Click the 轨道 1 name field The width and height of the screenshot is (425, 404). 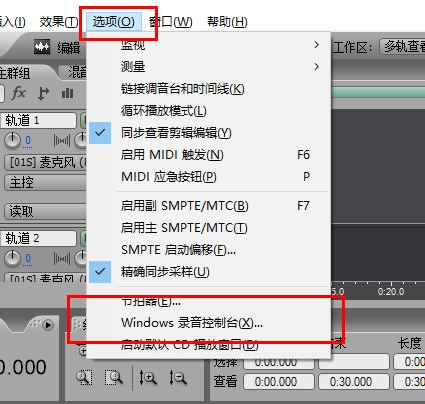point(38,120)
